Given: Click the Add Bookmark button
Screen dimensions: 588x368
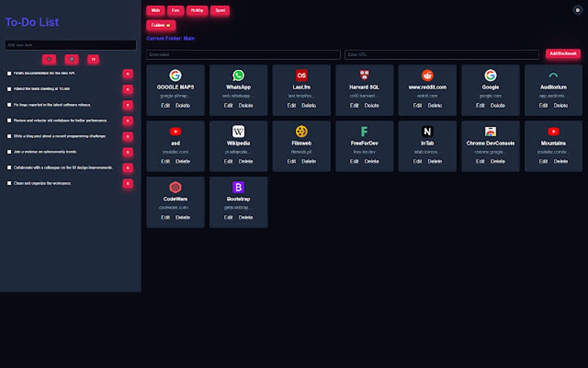Looking at the screenshot, I should pos(563,54).
